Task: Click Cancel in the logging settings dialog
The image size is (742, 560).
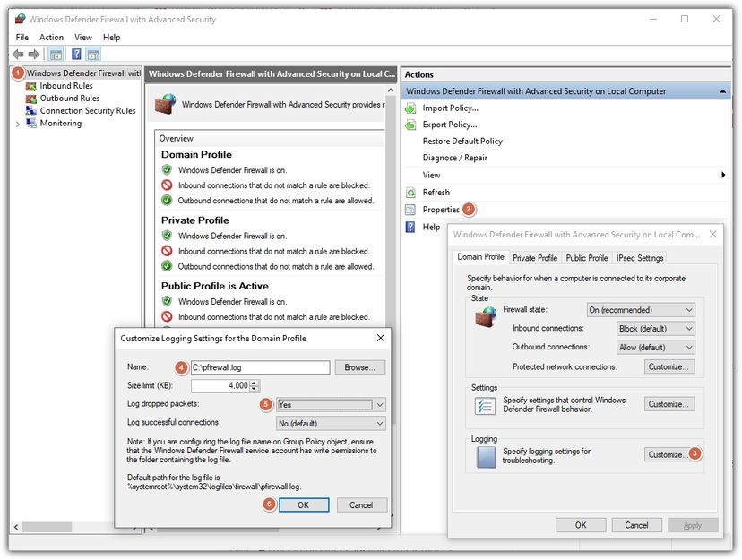Action: (x=361, y=505)
